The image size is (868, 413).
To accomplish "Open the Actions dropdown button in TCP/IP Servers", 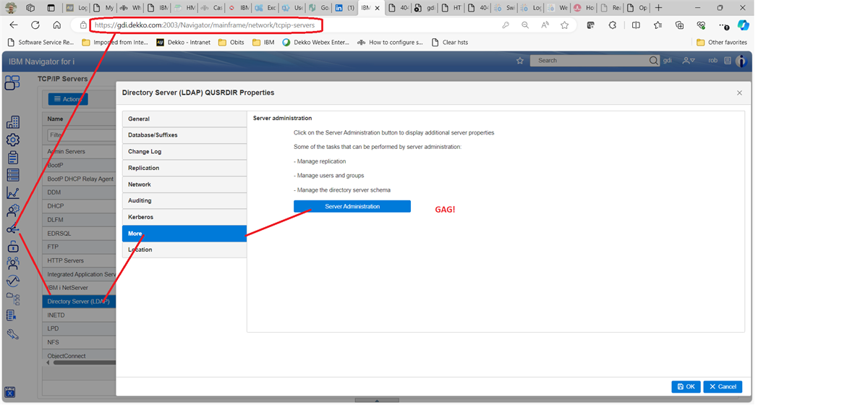I will [x=68, y=99].
